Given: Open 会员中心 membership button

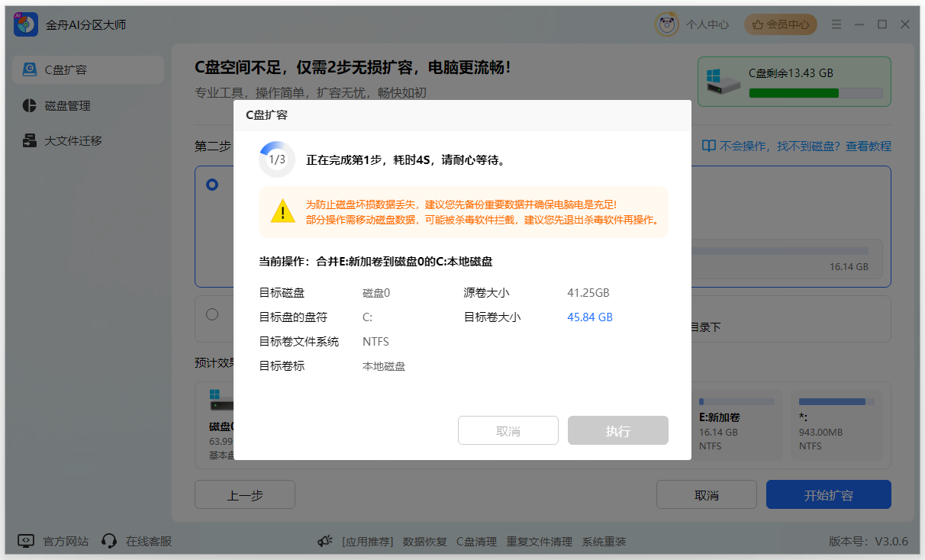Looking at the screenshot, I should pos(780,24).
